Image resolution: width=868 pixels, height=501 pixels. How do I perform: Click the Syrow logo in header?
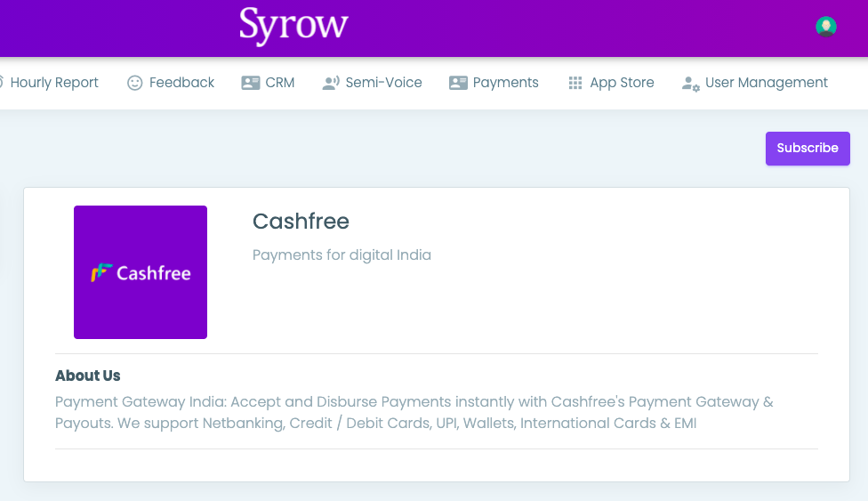(293, 27)
